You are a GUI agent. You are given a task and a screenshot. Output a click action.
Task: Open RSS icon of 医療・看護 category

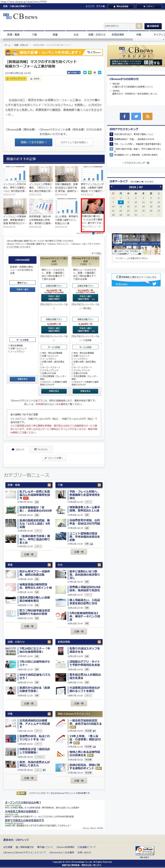click(49, 485)
